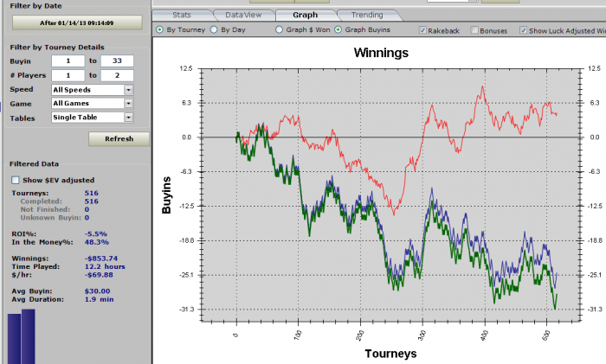Image resolution: width=606 pixels, height=364 pixels.
Task: Open the Tables dropdown Single Table
Action: click(93, 118)
